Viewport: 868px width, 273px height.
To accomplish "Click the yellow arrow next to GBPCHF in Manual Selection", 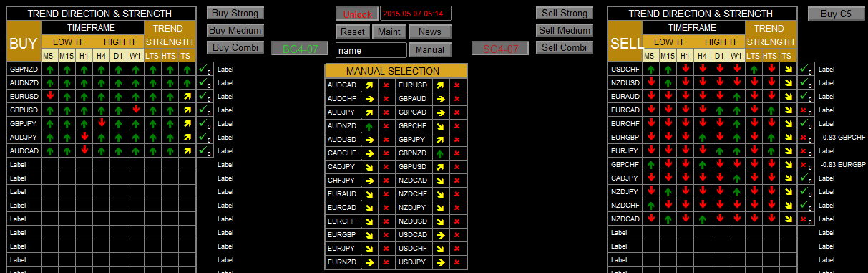I will (440, 126).
